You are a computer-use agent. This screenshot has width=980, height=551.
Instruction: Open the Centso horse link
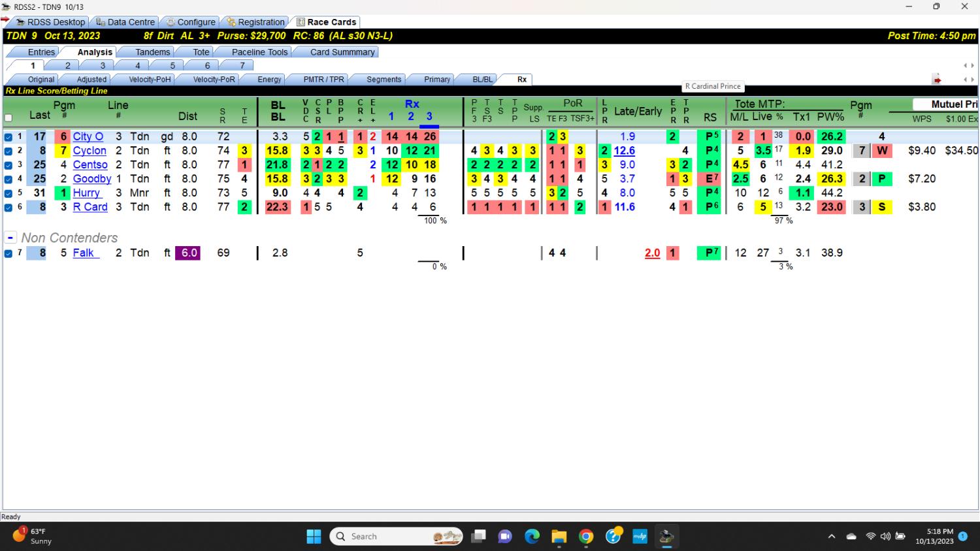[x=90, y=165]
